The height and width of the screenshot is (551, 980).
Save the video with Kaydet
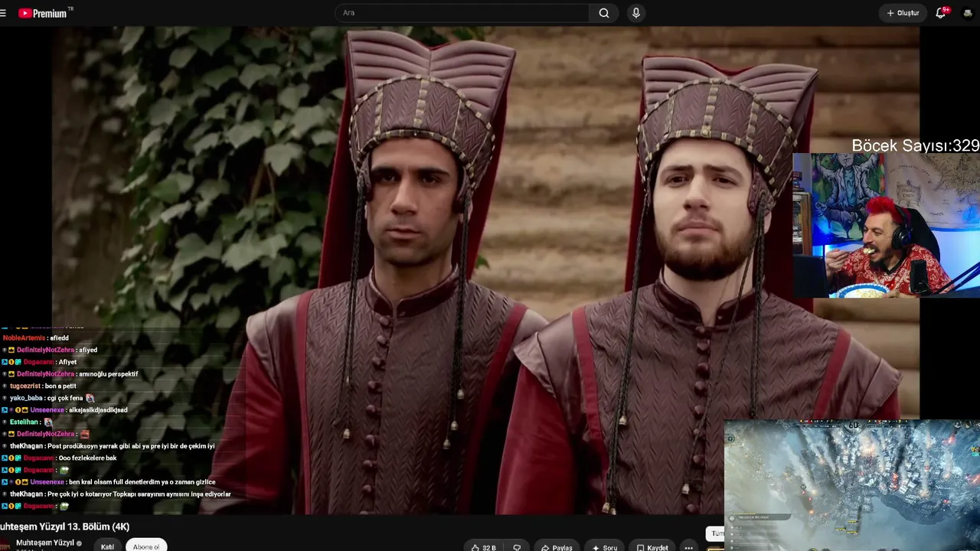(x=652, y=548)
